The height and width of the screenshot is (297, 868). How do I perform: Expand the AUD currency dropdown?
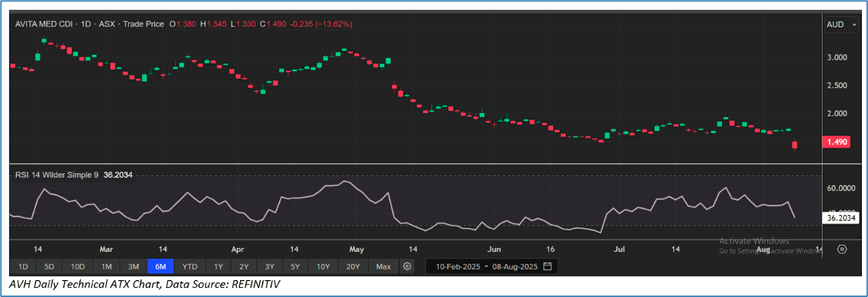coord(841,24)
